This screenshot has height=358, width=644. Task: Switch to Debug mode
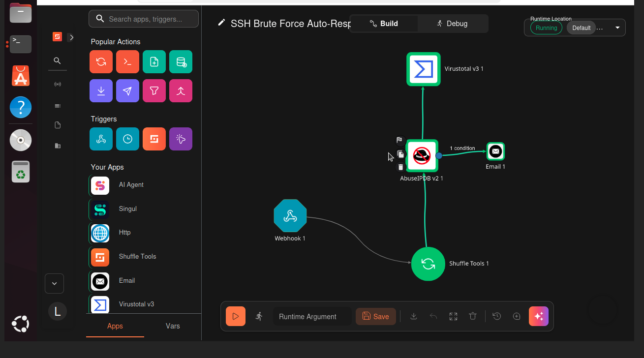click(x=452, y=24)
